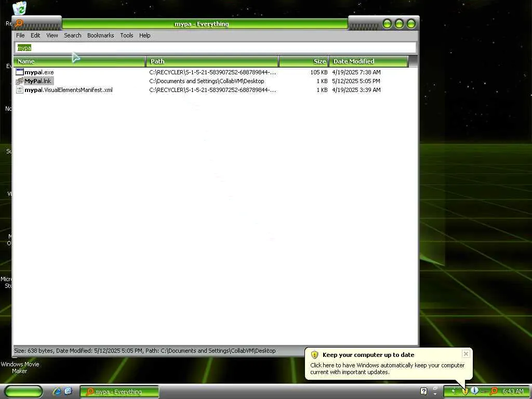532x399 pixels.
Task: Open the Tools menu
Action: 127,35
